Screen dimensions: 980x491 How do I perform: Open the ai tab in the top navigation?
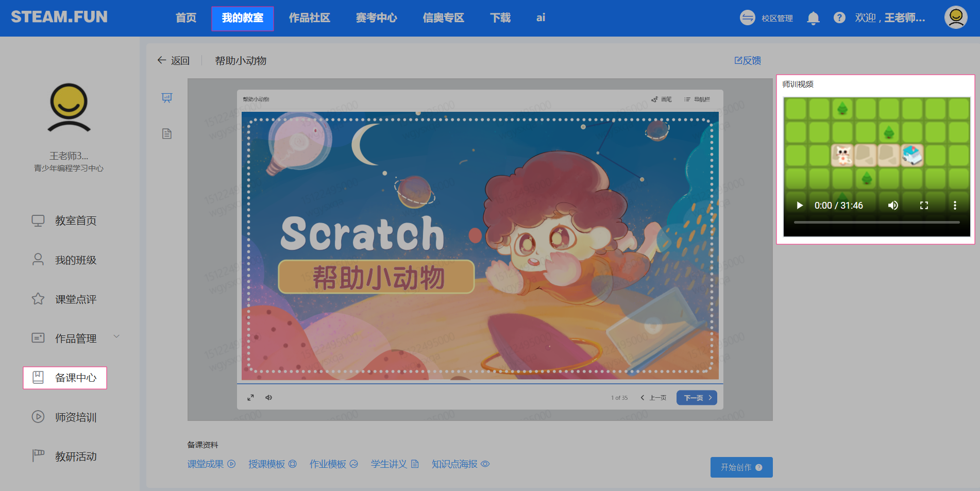(540, 18)
